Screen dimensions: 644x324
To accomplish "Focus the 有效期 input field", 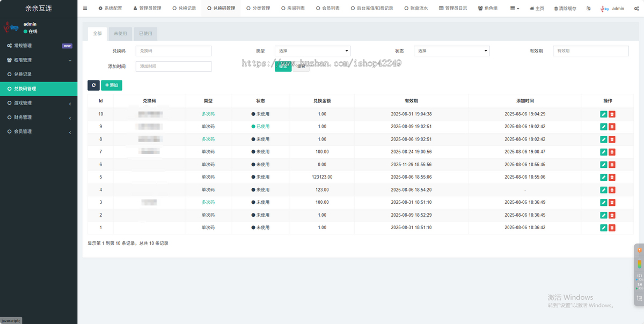I will point(591,51).
